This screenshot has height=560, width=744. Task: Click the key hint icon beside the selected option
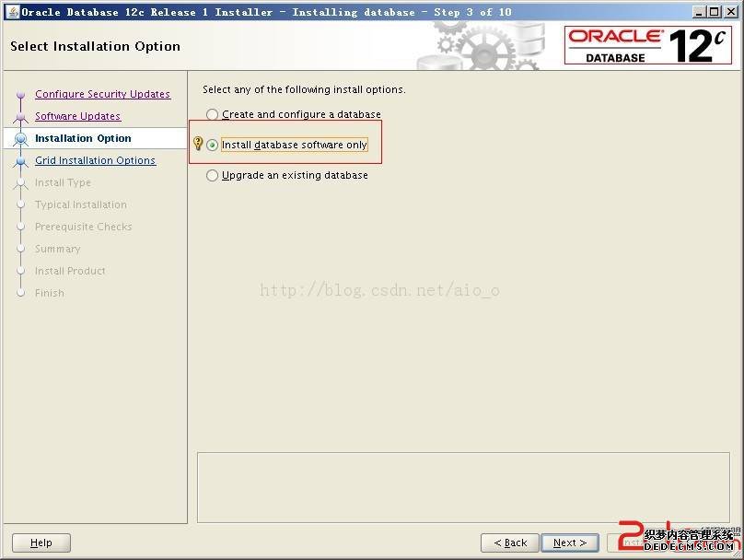click(198, 145)
